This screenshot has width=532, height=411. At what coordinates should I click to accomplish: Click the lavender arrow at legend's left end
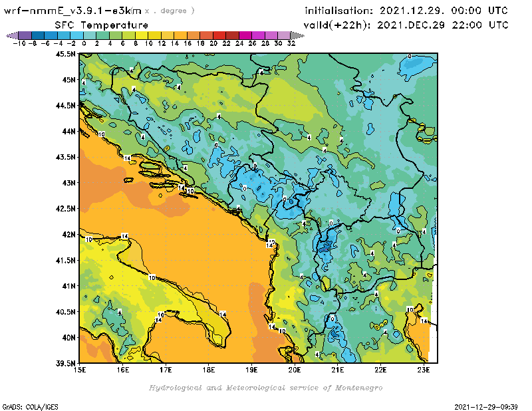[x=12, y=35]
